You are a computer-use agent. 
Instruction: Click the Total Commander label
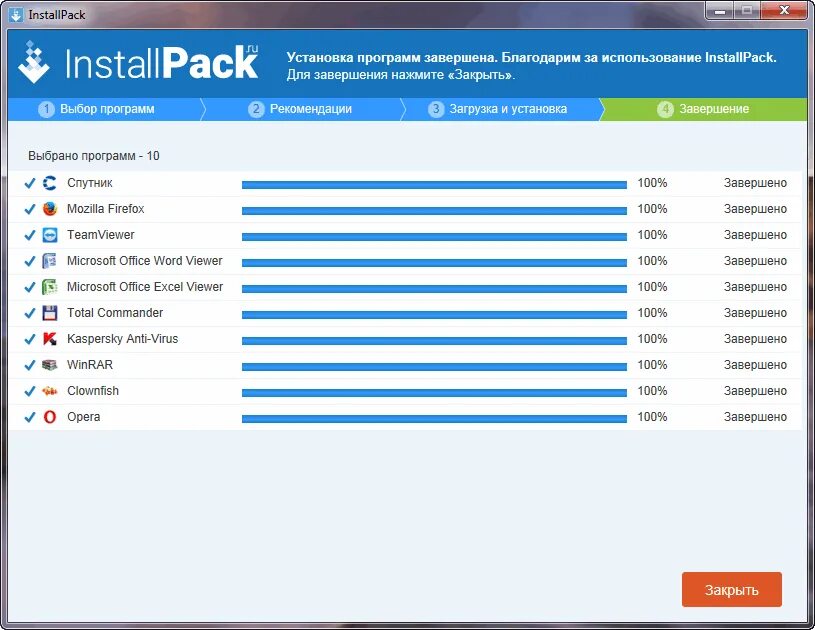coord(115,313)
